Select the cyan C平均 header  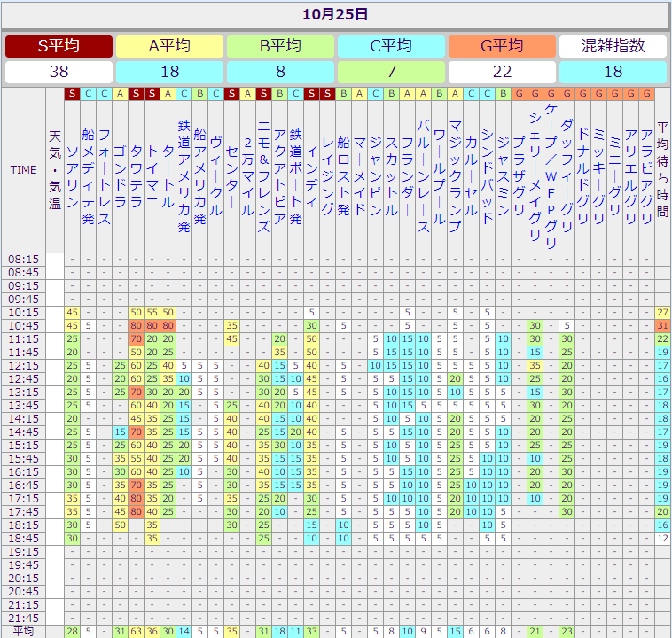click(391, 46)
